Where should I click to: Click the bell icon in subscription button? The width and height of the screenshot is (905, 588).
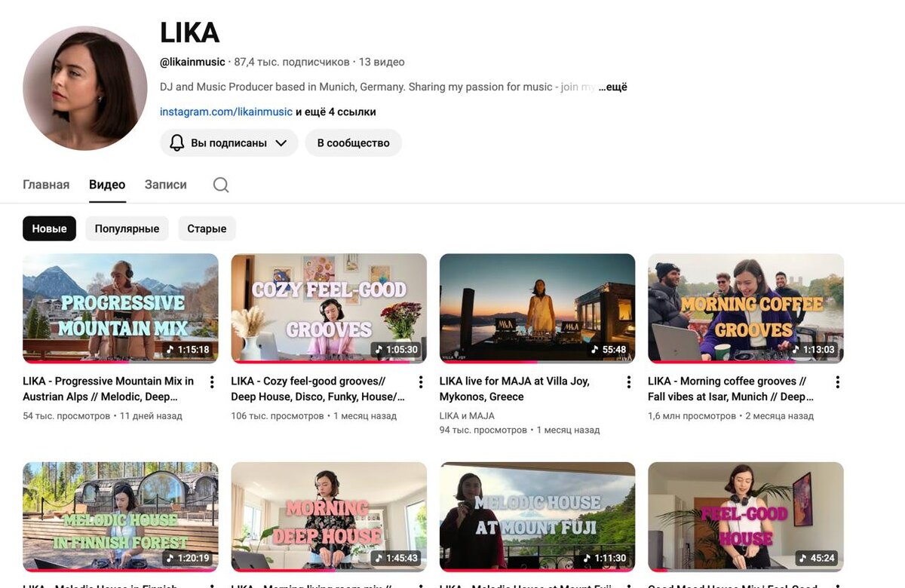pos(177,142)
